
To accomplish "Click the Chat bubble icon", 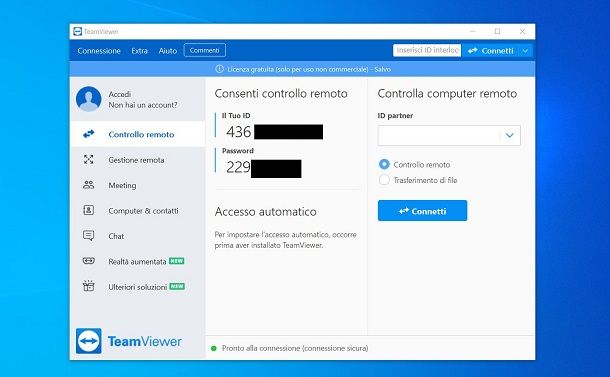I will 89,236.
